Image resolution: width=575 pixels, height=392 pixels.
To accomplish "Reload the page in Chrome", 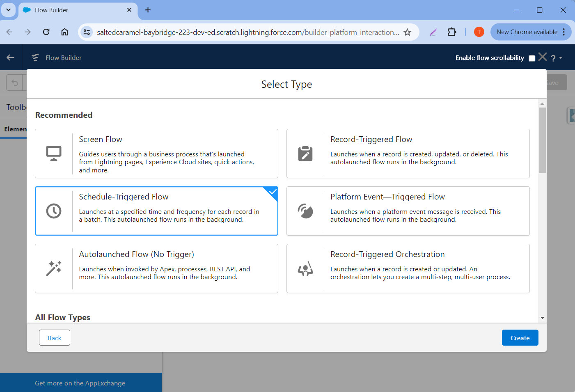I will (x=46, y=32).
